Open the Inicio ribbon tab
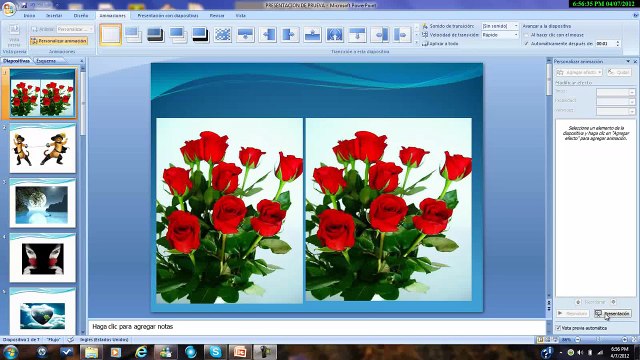This screenshot has width=640, height=360. tap(29, 16)
